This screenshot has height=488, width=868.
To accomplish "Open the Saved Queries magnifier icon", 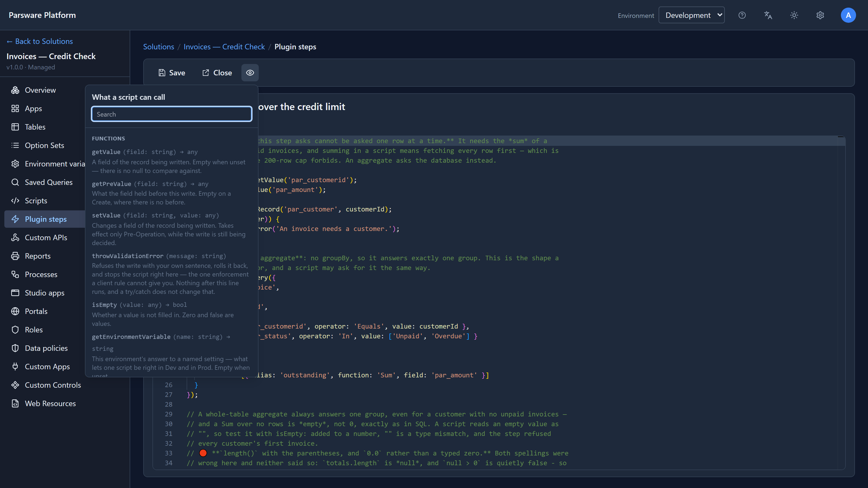I will click(15, 182).
